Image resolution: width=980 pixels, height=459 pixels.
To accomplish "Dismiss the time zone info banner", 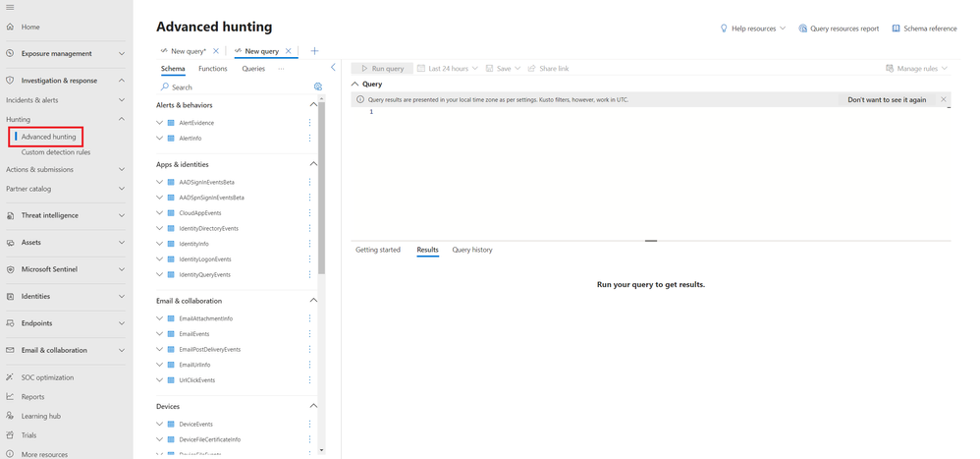I will (x=943, y=99).
